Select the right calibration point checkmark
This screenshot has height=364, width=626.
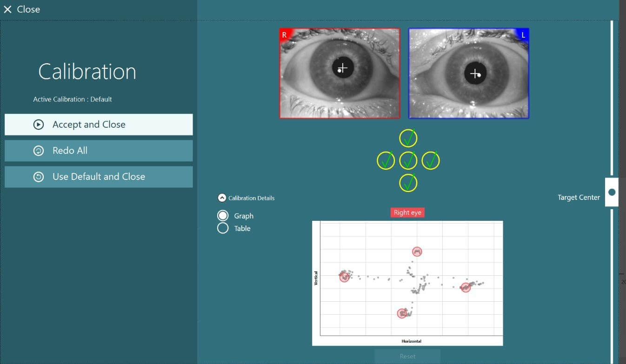point(430,160)
